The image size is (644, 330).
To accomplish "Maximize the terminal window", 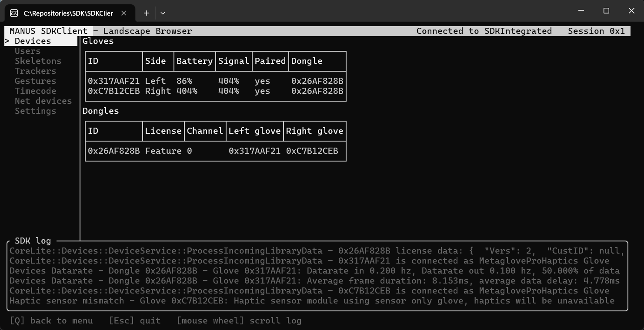I will [x=606, y=11].
